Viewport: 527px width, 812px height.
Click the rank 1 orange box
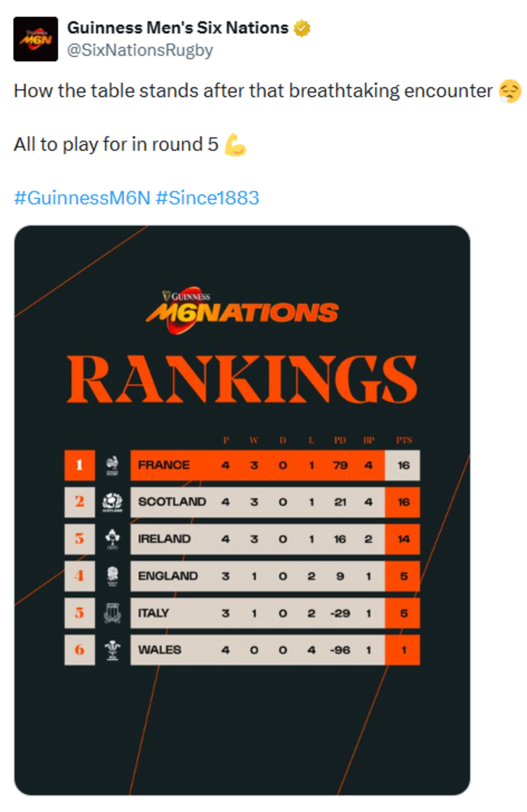point(80,465)
